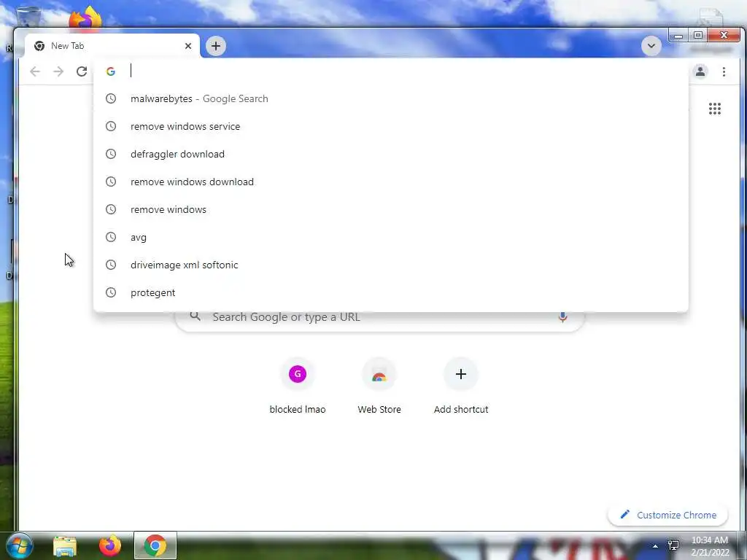This screenshot has width=747, height=560.
Task: Click the Add shortcut button
Action: [461, 386]
